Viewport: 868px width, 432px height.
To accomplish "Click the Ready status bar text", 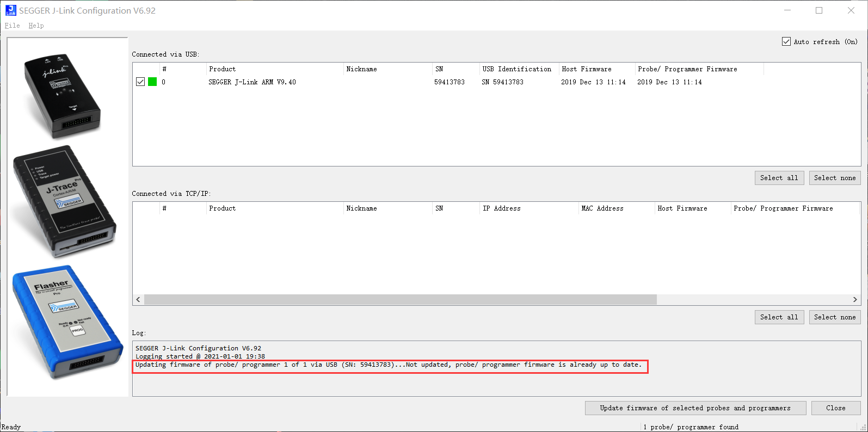I will (11, 427).
